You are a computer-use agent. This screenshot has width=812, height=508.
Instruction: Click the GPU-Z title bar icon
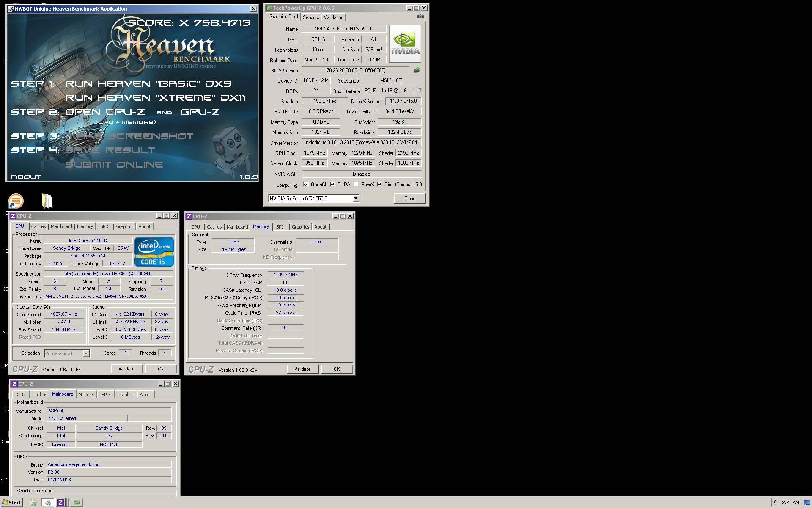269,8
